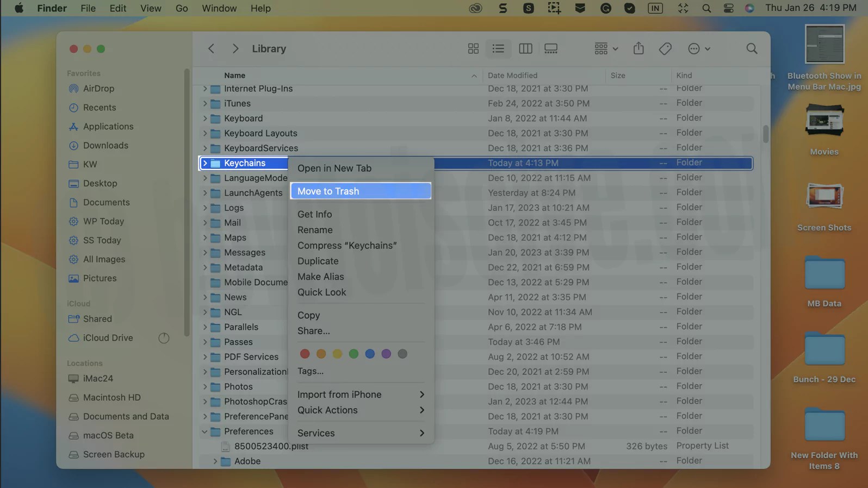Viewport: 868px width, 488px height.
Task: Switch Finder to gallery view
Action: 551,49
